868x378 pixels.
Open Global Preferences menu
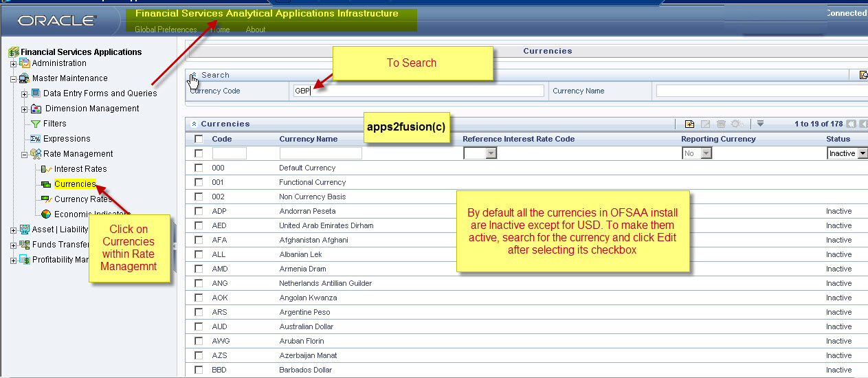[x=166, y=30]
